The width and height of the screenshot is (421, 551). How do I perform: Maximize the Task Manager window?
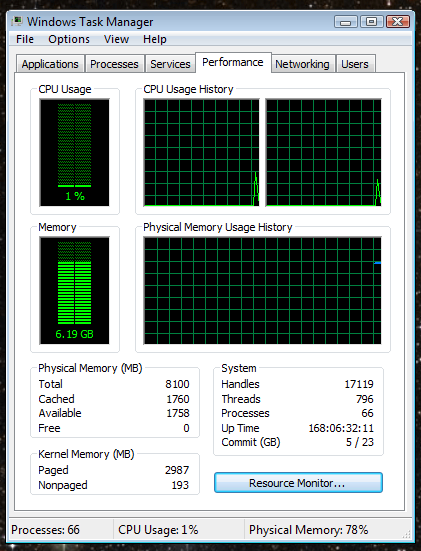click(x=371, y=22)
